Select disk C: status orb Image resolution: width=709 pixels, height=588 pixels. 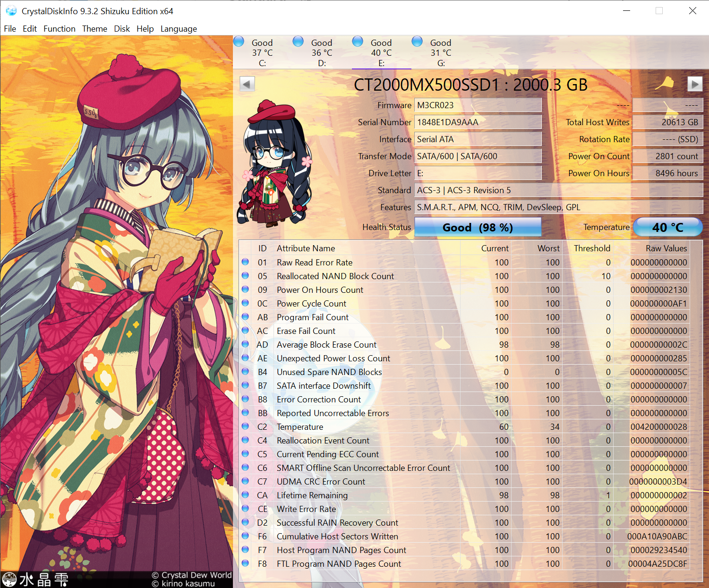[x=239, y=42]
